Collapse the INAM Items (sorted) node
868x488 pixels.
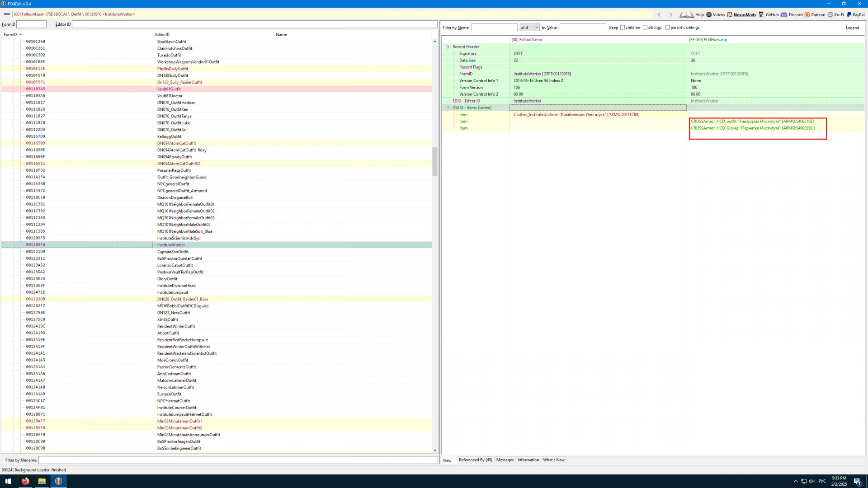click(448, 108)
